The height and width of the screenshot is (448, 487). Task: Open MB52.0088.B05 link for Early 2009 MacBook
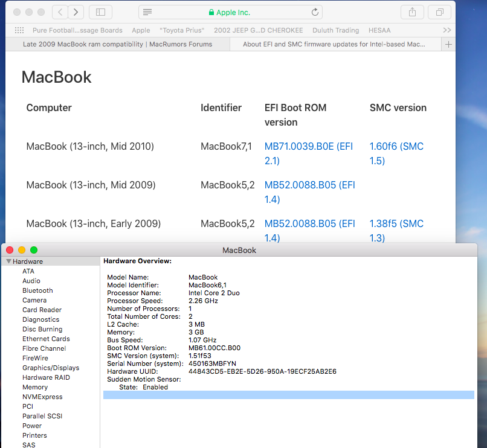(309, 231)
